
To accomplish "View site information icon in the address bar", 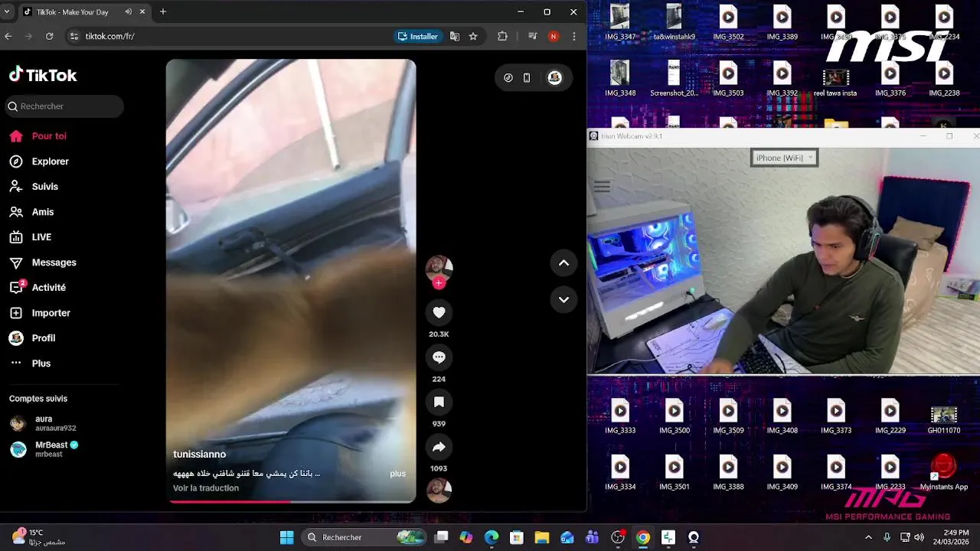I will 73,36.
